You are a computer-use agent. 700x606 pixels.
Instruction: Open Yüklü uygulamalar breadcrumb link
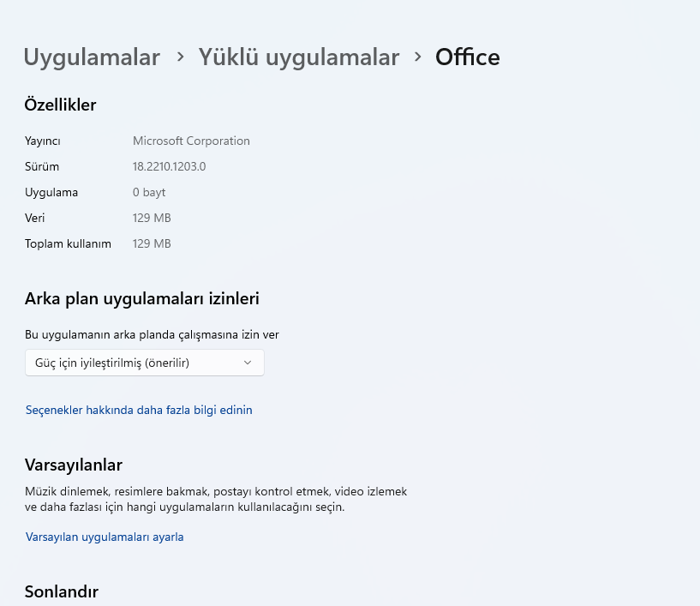(x=299, y=57)
